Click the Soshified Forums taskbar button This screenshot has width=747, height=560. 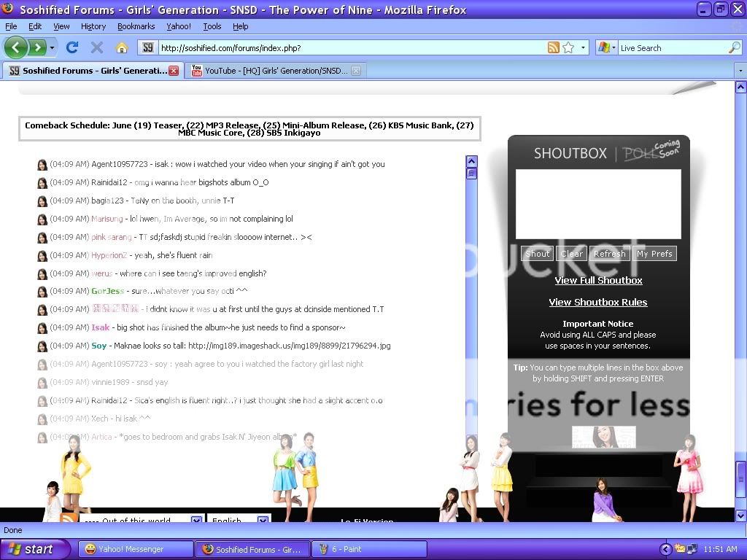[x=252, y=549]
